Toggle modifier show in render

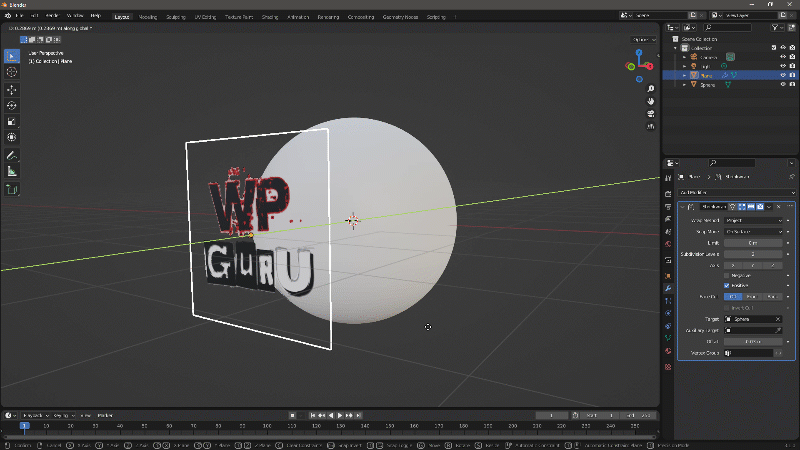760,207
